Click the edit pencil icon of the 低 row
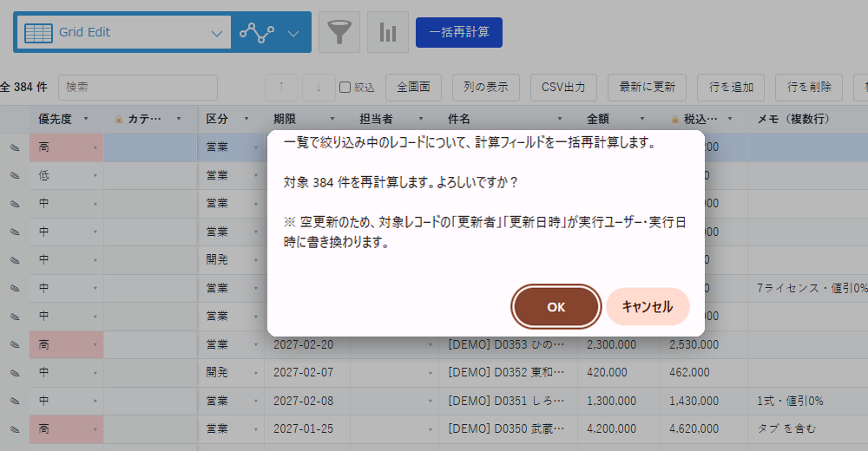 pyautogui.click(x=15, y=176)
